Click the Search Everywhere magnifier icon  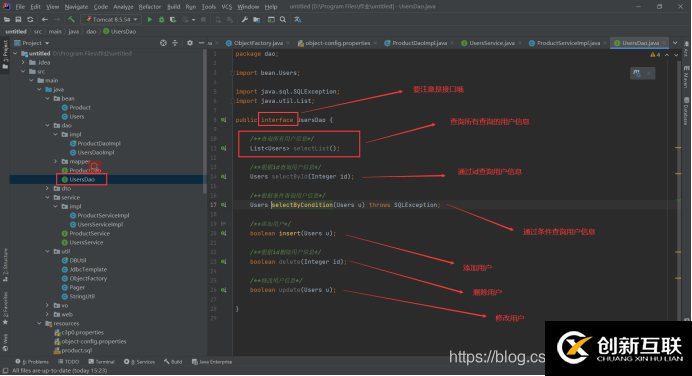[283, 19]
